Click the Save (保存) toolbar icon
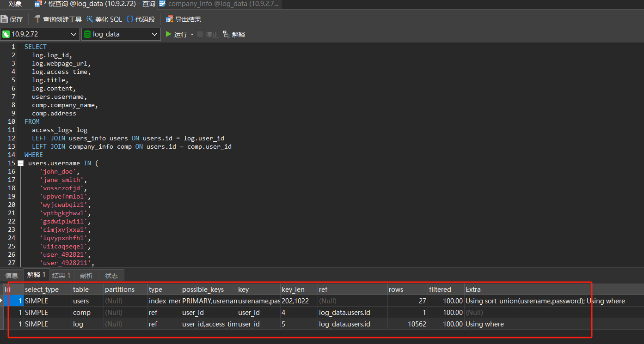Viewport: 644px width, 344px height. [x=12, y=19]
